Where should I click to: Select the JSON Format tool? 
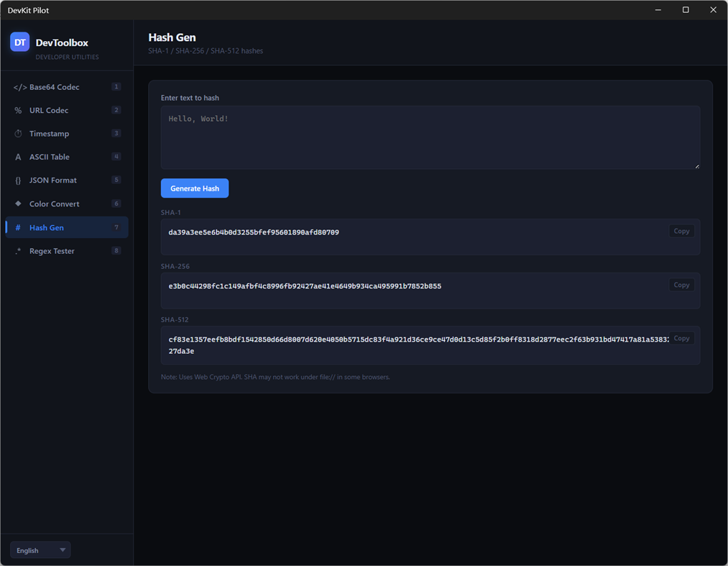pos(67,180)
